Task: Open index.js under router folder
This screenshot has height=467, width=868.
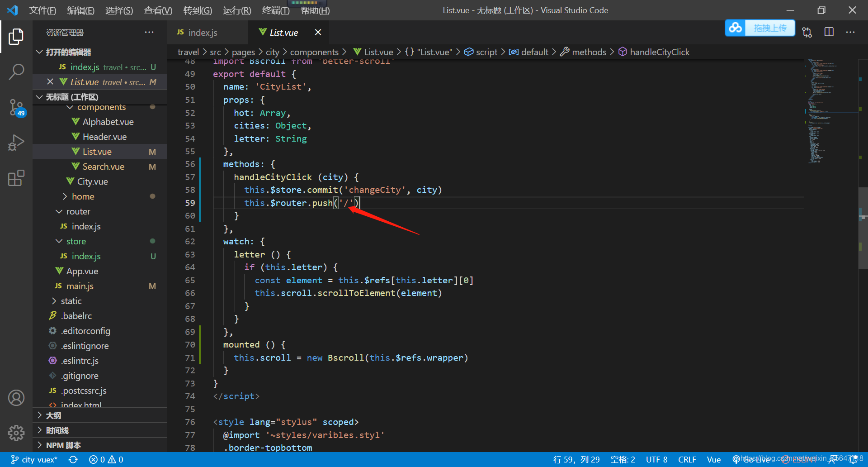Action: 99,226
